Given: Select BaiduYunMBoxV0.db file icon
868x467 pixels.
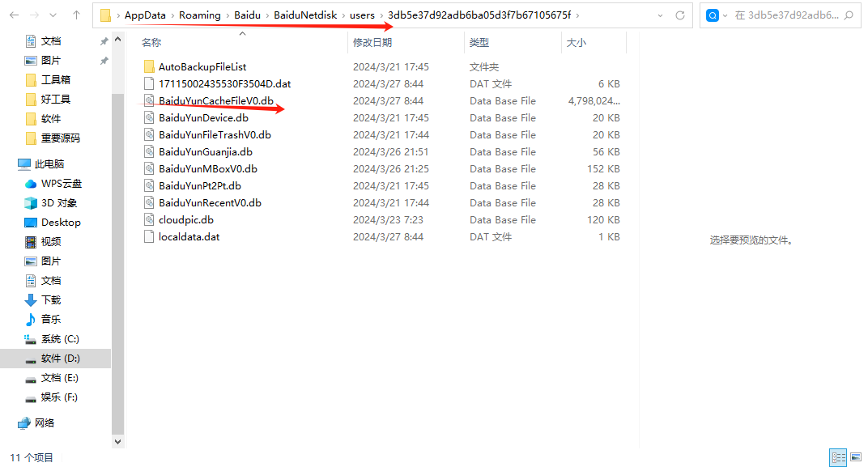Looking at the screenshot, I should (x=149, y=169).
